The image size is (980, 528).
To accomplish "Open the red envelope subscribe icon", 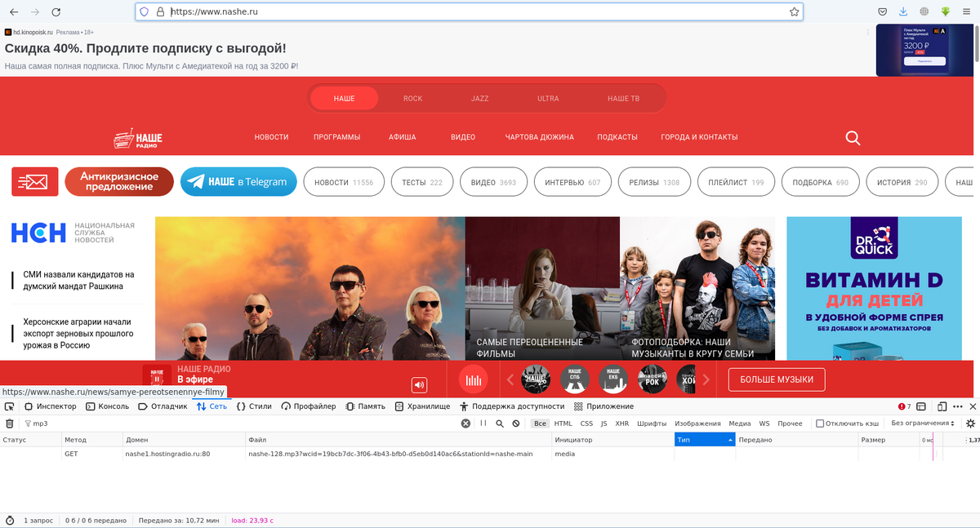I will coord(35,181).
